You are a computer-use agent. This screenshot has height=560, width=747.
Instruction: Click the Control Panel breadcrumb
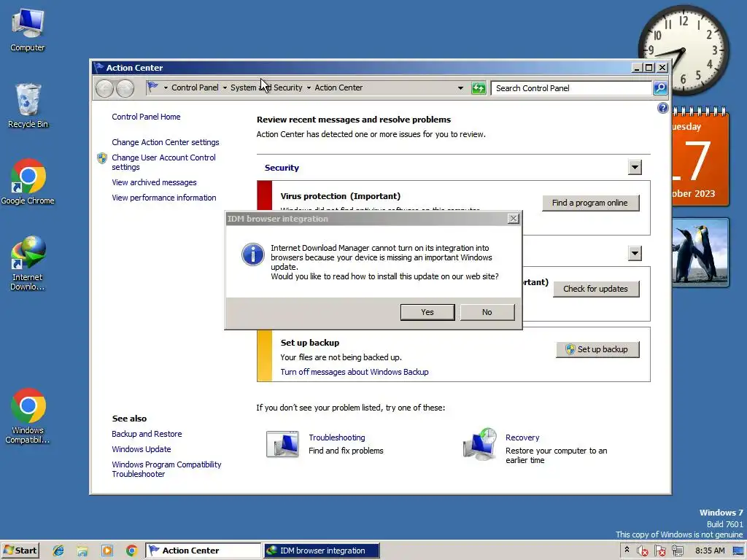click(x=195, y=87)
